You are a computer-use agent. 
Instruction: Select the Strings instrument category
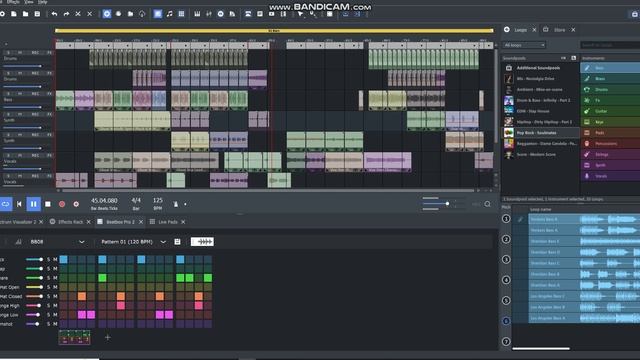point(610,154)
